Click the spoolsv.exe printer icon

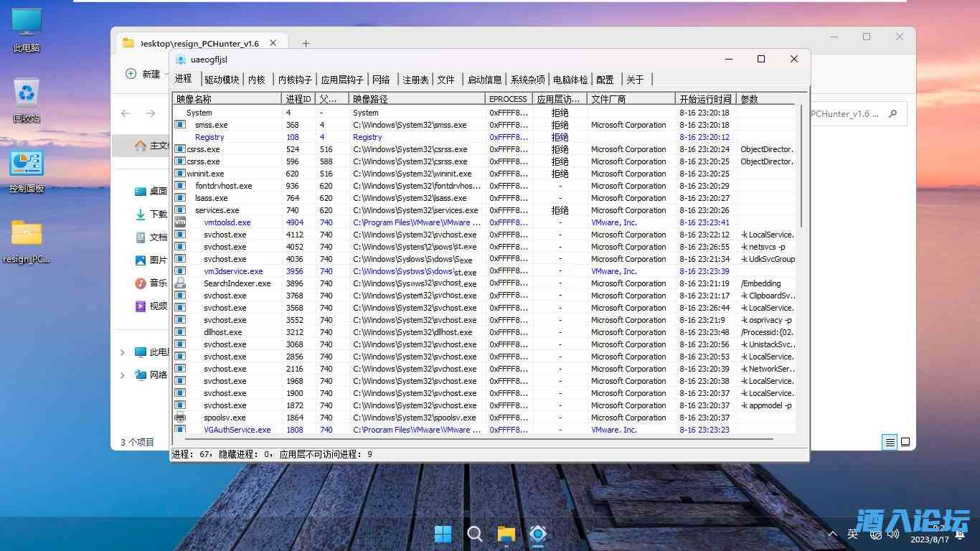pos(180,418)
